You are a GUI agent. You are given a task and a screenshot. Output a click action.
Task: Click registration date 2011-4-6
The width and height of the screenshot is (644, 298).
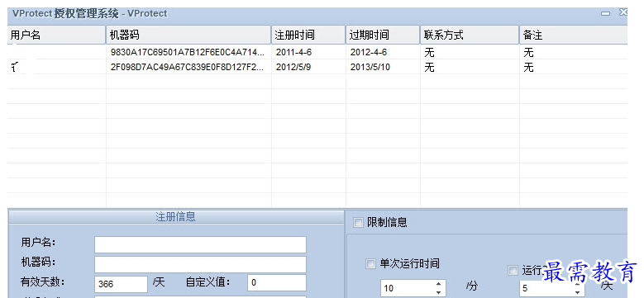coord(294,53)
